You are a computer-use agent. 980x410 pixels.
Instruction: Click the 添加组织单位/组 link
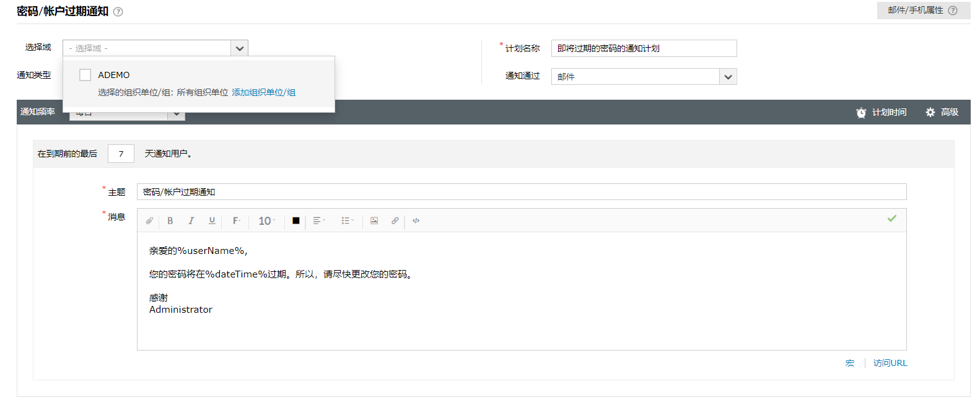click(x=263, y=93)
